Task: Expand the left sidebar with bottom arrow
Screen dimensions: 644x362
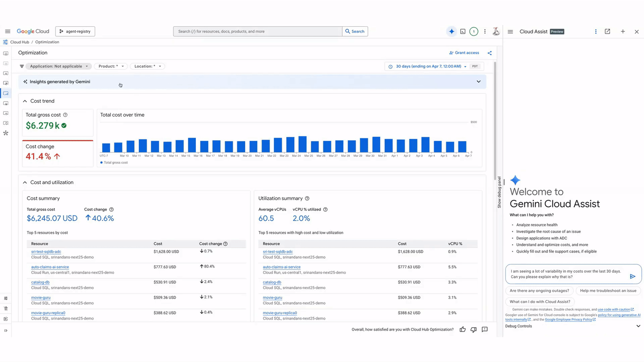Action: (5, 331)
